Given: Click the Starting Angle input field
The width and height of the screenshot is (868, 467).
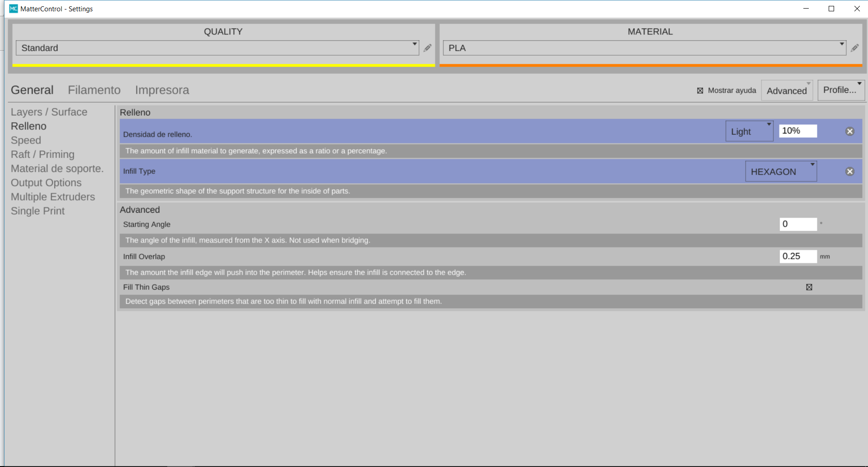Looking at the screenshot, I should pos(798,224).
